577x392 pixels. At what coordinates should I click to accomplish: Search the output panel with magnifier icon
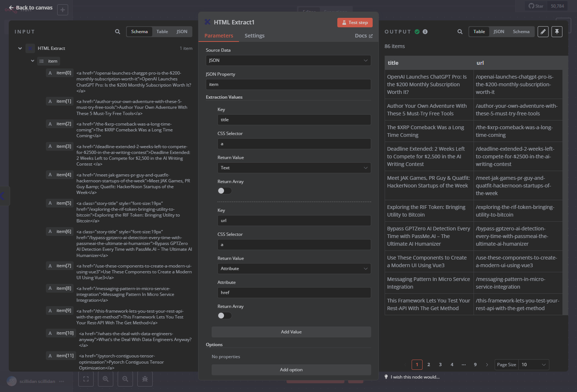[x=460, y=32]
